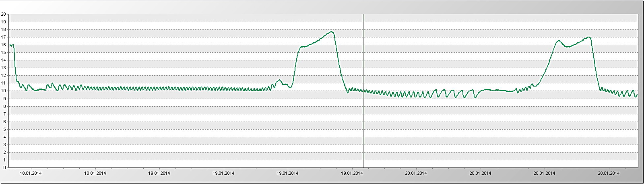Click the highest peak near 18 on the curve
The width and height of the screenshot is (644, 184).
(x=331, y=31)
